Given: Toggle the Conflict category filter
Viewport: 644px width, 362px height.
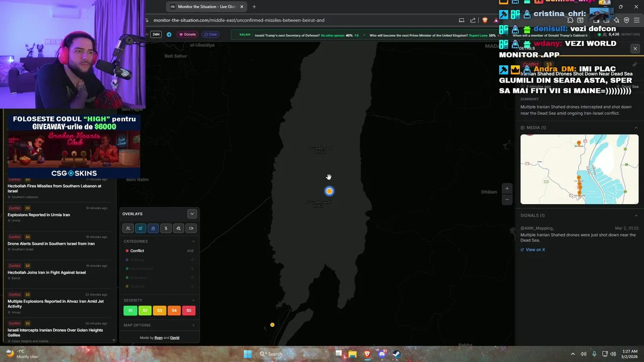Looking at the screenshot, I should (x=159, y=250).
